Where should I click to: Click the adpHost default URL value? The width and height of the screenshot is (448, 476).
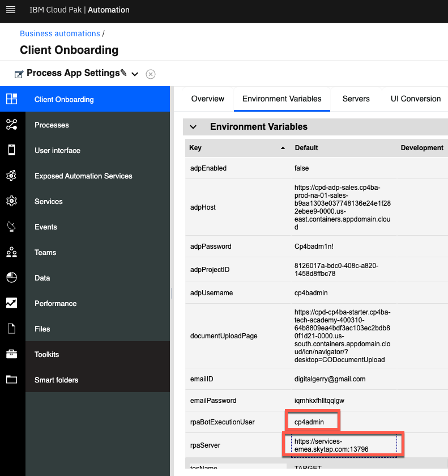click(x=343, y=207)
